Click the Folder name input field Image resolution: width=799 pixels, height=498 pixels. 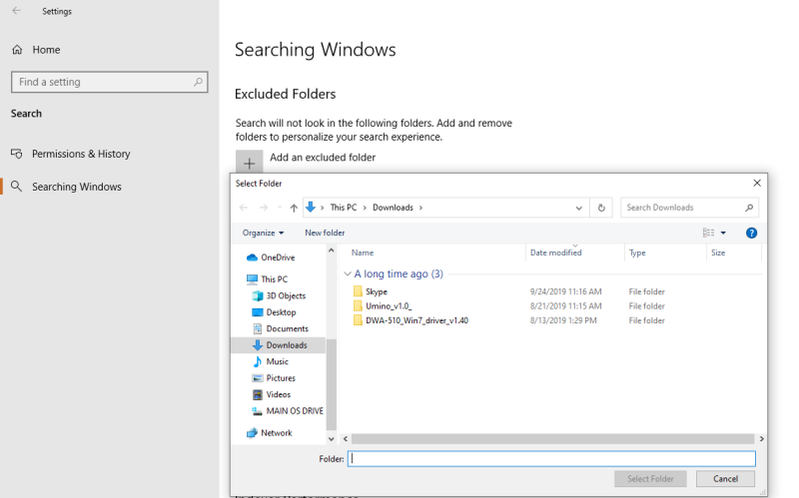(x=552, y=459)
